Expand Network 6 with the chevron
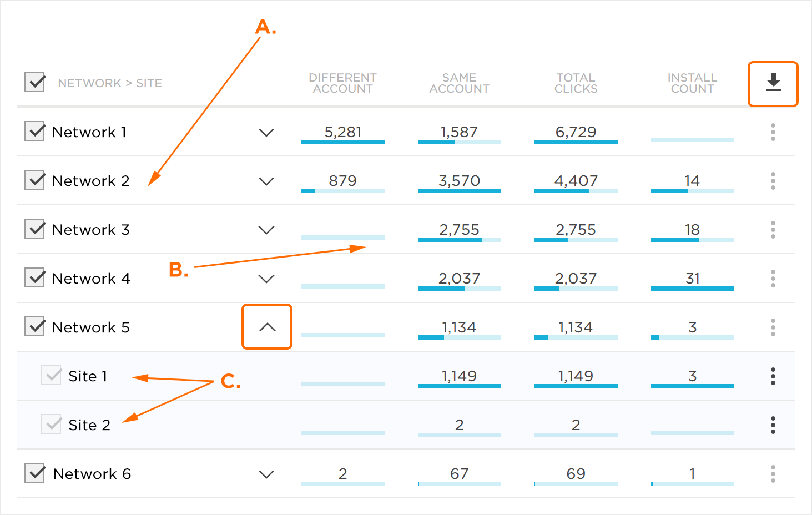Viewport: 812px width, 515px height. 266,474
